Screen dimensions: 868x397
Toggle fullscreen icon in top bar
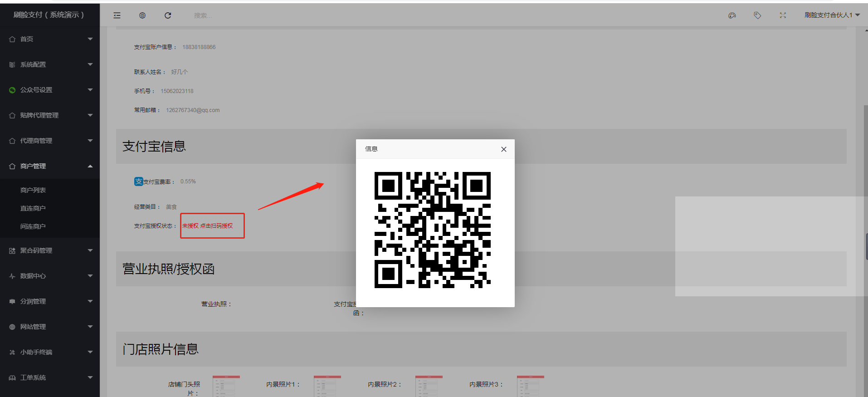click(783, 15)
